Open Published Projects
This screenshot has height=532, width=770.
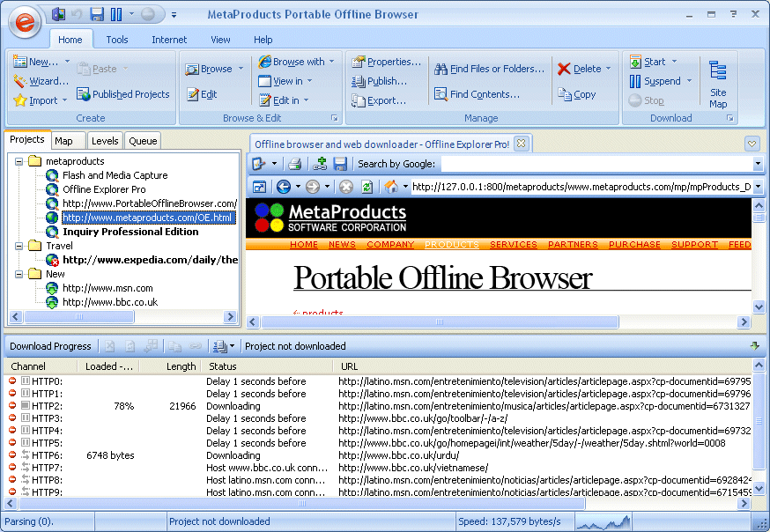tap(123, 93)
